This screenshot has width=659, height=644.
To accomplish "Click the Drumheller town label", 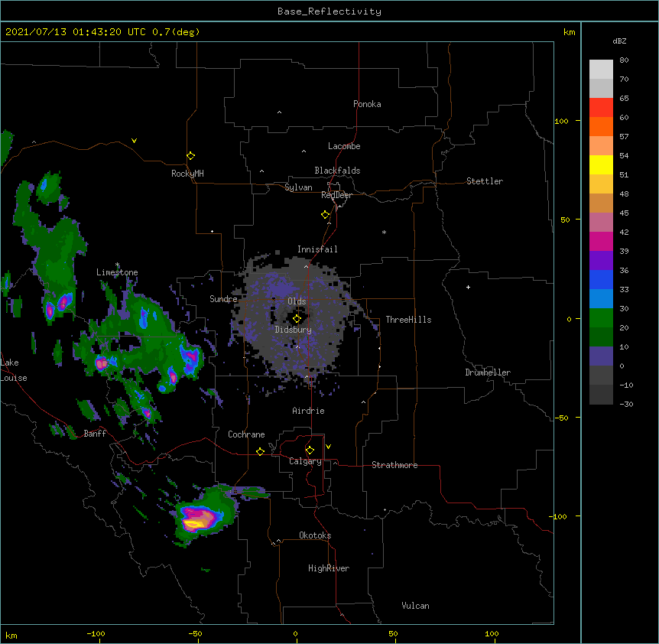I will coord(488,372).
